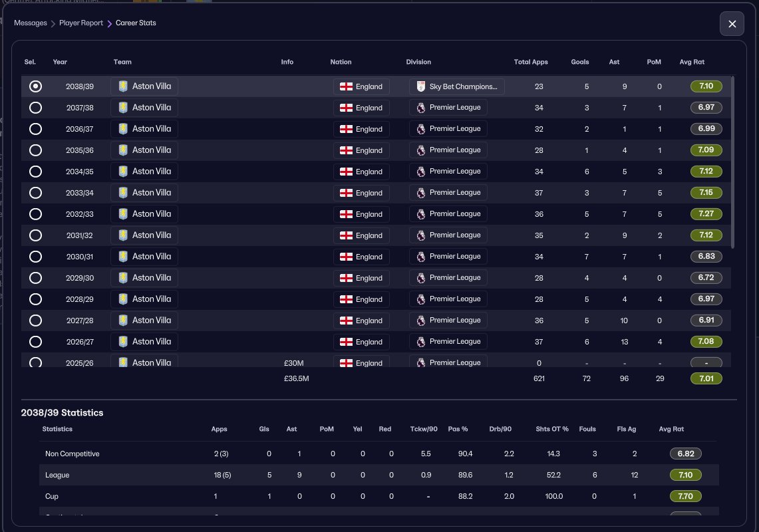Click the Career Stats breadcrumb
Viewport: 759px width, 532px height.
136,23
